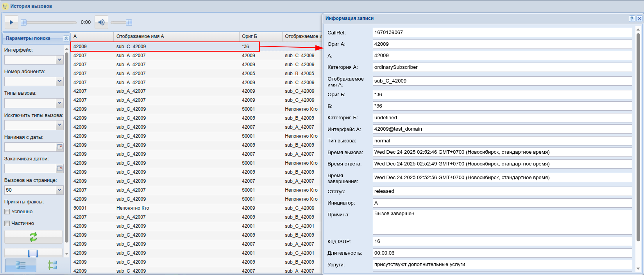Click the blue floppy disk save button
Viewport: 644px width, 275px height.
coord(33,253)
